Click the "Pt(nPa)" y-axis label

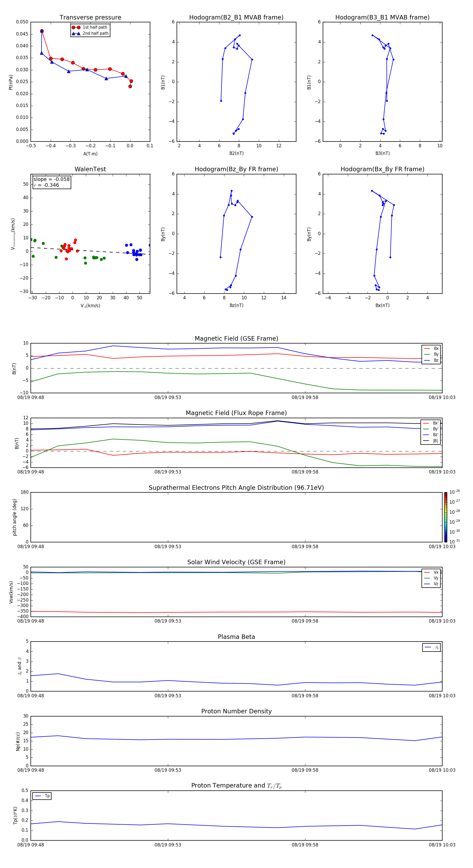click(11, 82)
